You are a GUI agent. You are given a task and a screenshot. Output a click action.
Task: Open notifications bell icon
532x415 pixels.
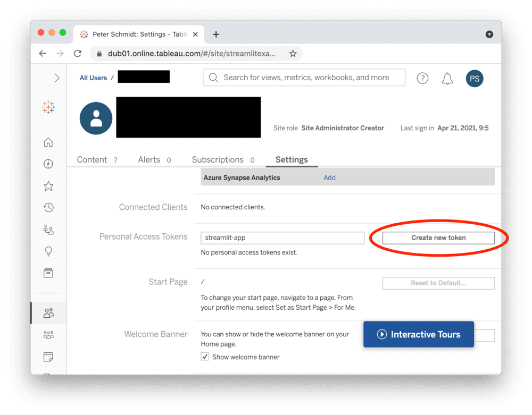tap(447, 79)
